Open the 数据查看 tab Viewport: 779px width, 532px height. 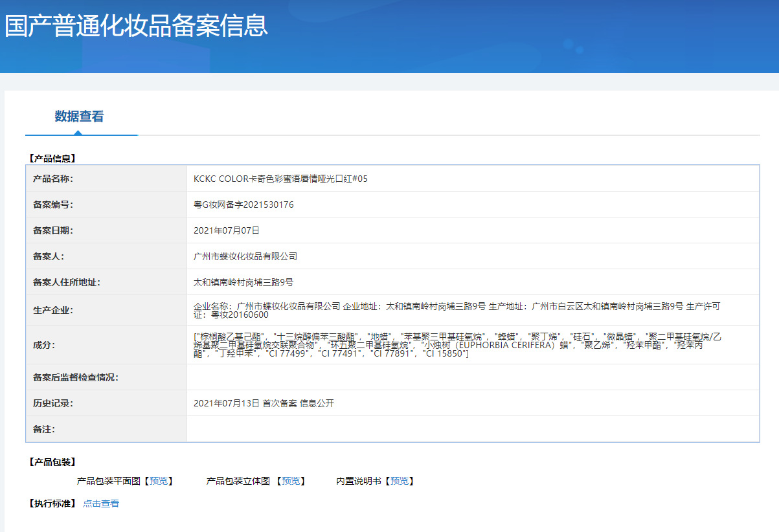tap(79, 116)
